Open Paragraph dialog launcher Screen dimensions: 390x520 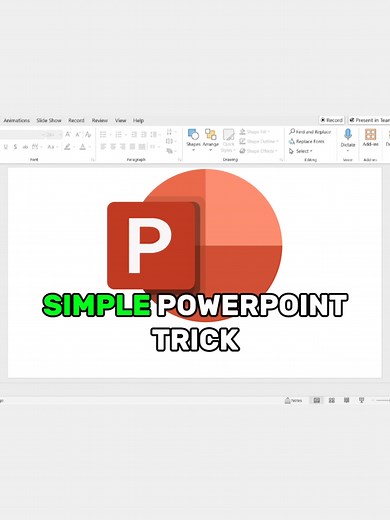[x=179, y=160]
